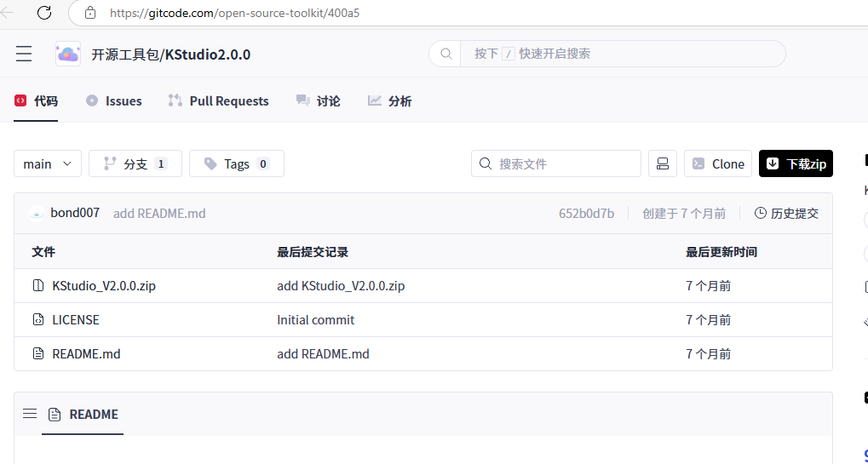Open the add README.md latest commit message
The width and height of the screenshot is (868, 464).
[159, 214]
